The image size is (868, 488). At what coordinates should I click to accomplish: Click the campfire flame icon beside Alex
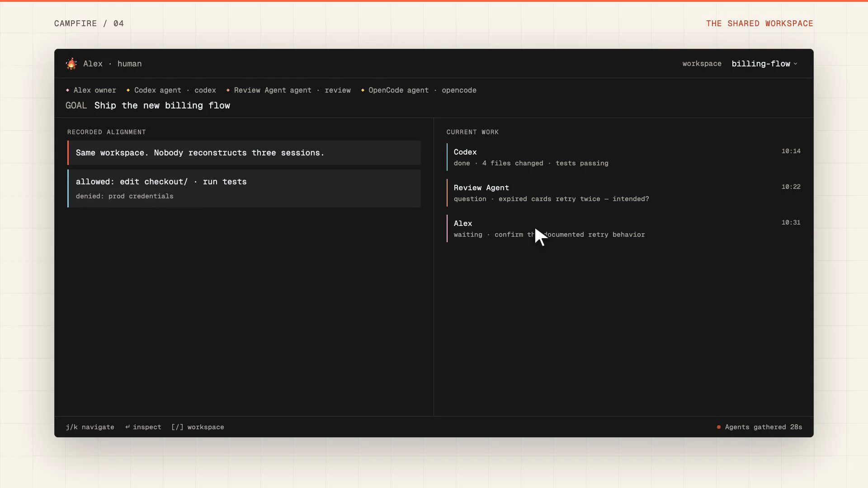[71, 64]
